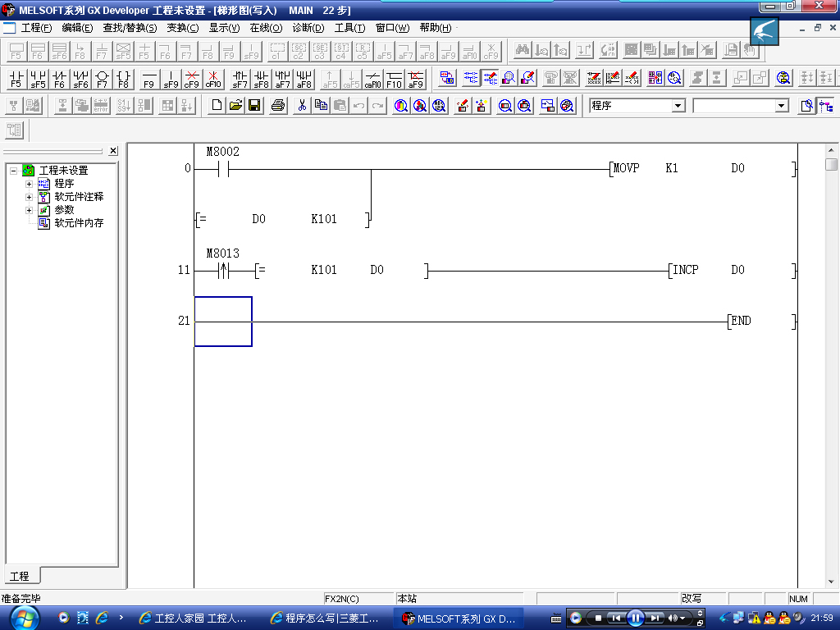The image size is (840, 630).
Task: Insert normally open contact F5
Action: coord(16,79)
